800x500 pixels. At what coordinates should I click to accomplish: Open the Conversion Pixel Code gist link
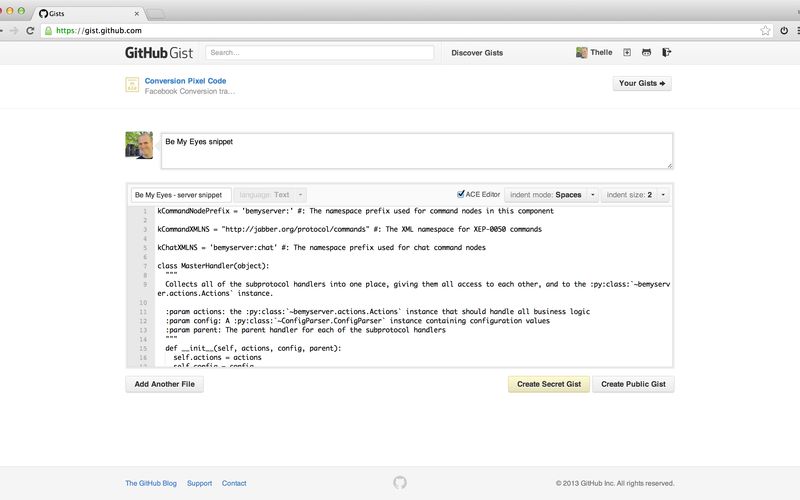(185, 80)
